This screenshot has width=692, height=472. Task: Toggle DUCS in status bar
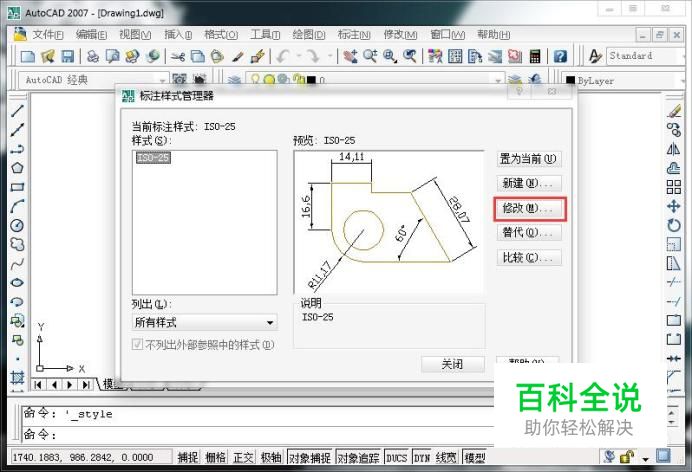[x=396, y=457]
